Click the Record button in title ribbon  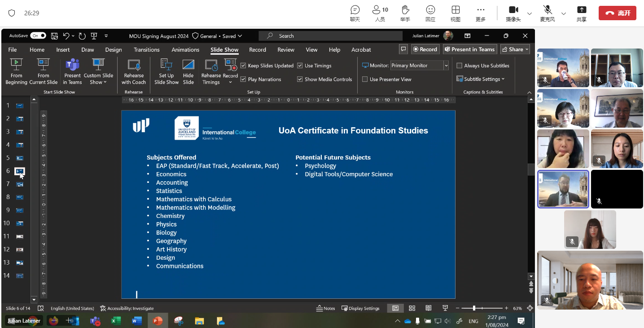(x=425, y=49)
